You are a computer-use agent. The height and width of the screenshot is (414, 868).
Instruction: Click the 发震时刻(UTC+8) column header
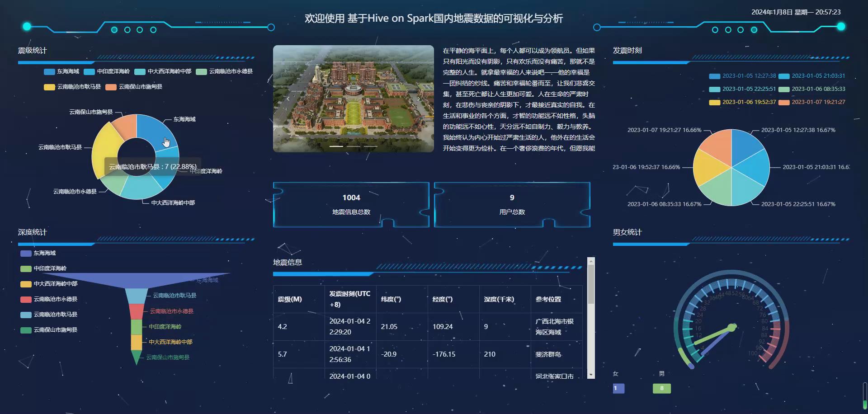click(350, 299)
